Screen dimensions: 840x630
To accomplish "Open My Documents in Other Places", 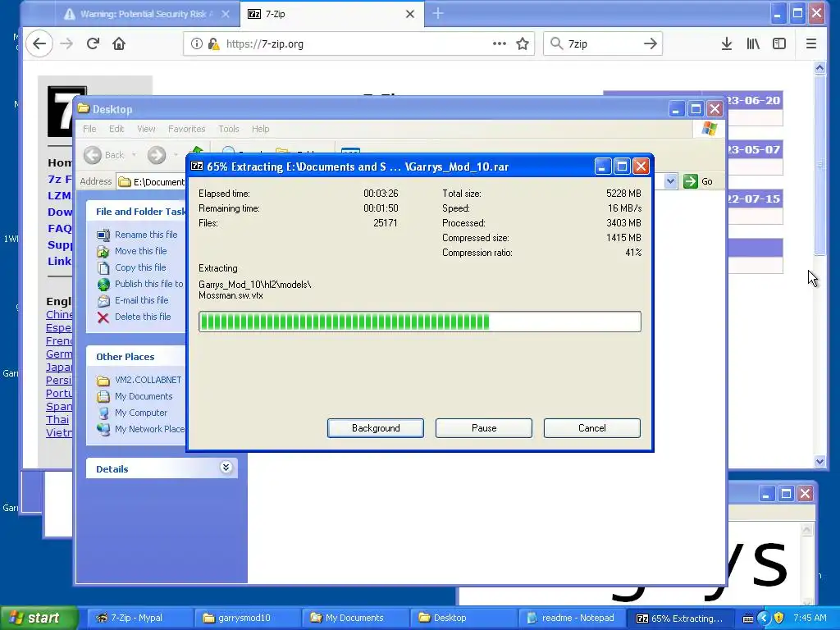I will [144, 396].
